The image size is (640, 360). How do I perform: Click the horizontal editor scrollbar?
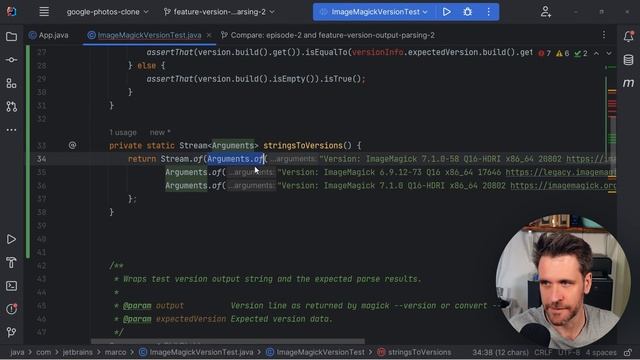point(228,341)
